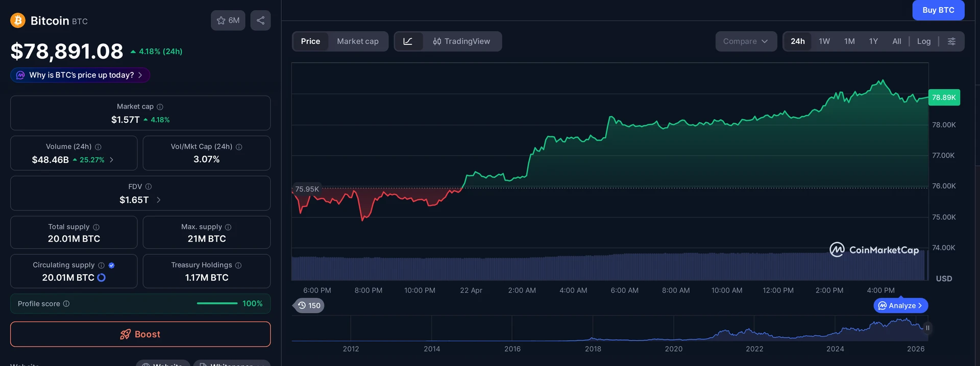Click the $48.46B volume value
Viewport: 980px width, 366px height.
(x=50, y=160)
